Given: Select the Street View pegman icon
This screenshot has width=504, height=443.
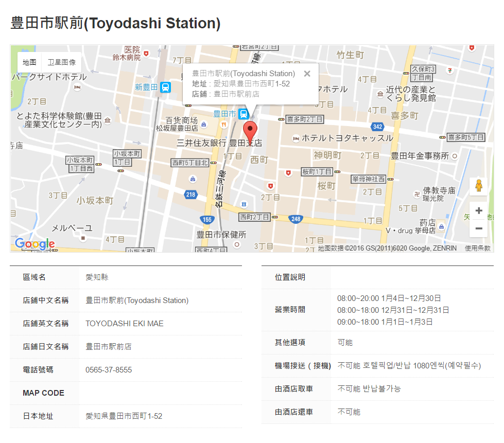Looking at the screenshot, I should tap(479, 186).
